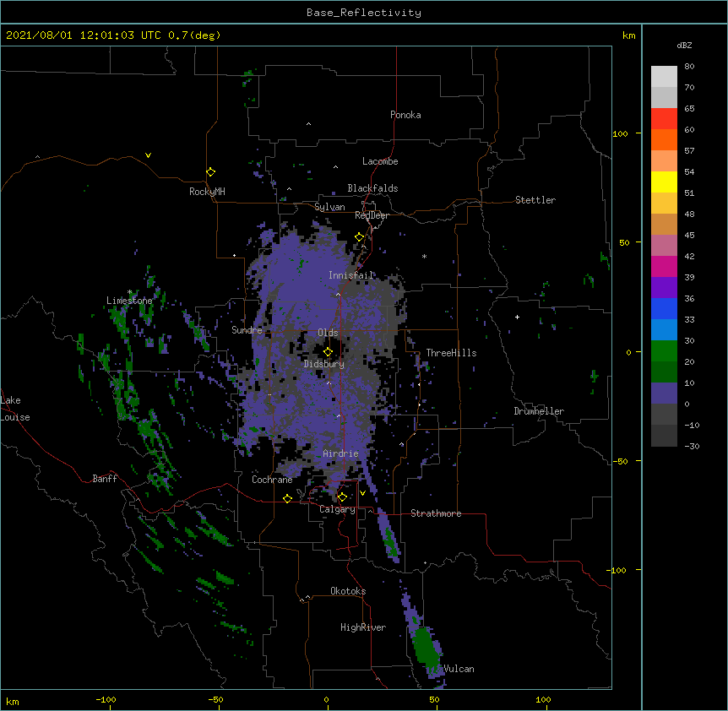The height and width of the screenshot is (711, 728).
Task: Click the Ponoka town label
Action: point(405,115)
